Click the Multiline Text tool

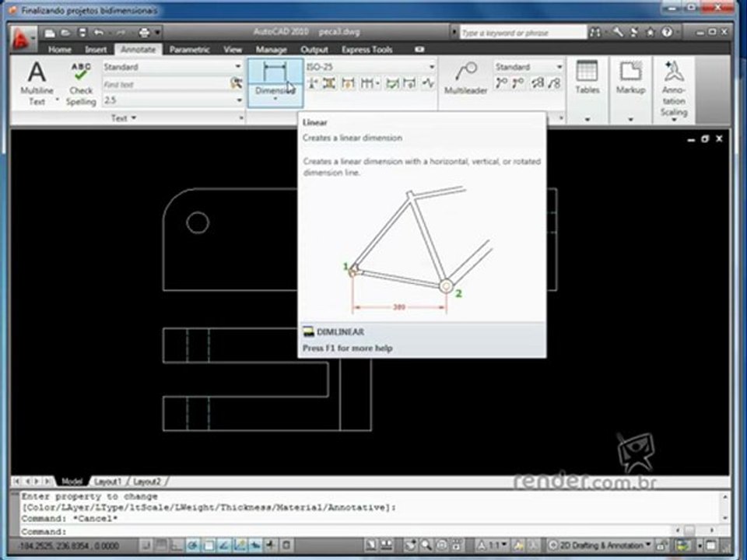pos(37,83)
